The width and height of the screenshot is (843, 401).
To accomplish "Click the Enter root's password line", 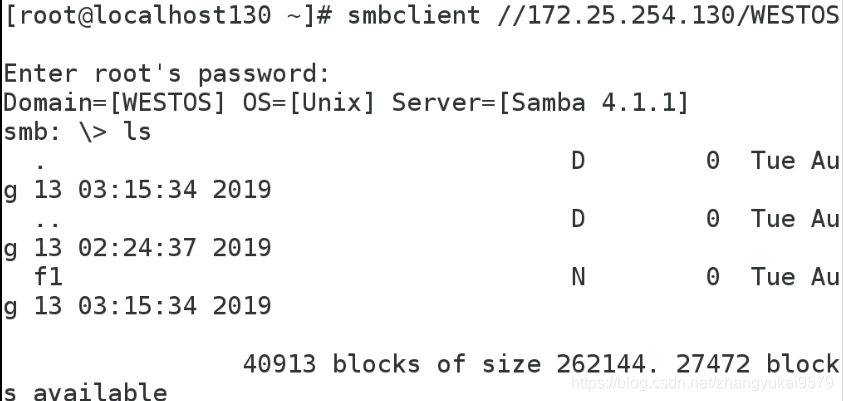I will [x=167, y=74].
